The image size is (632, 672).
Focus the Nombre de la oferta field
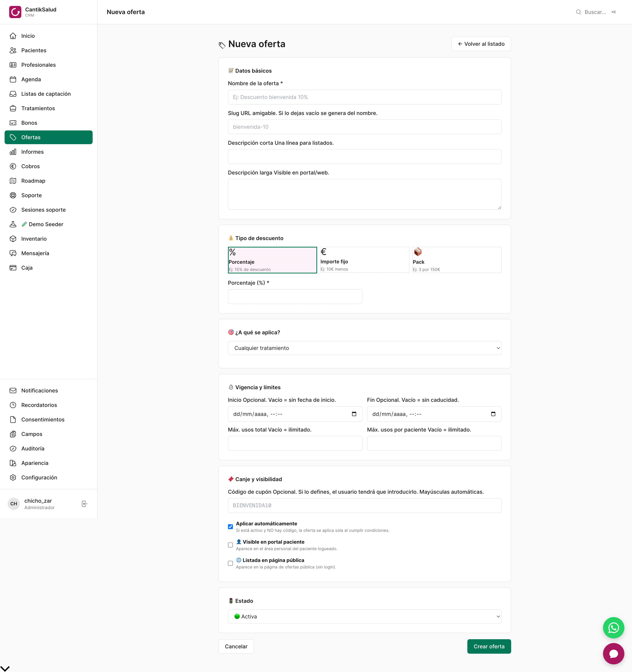364,97
